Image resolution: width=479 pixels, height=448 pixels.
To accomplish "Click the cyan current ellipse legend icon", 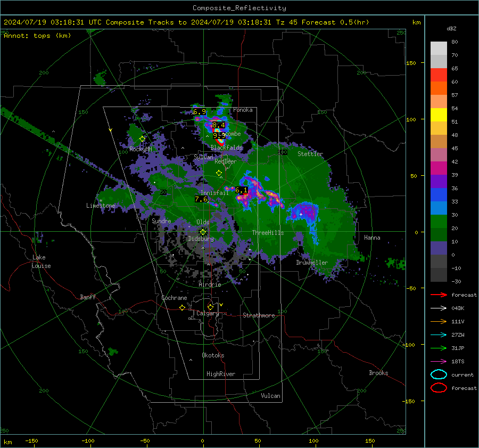I will [439, 374].
